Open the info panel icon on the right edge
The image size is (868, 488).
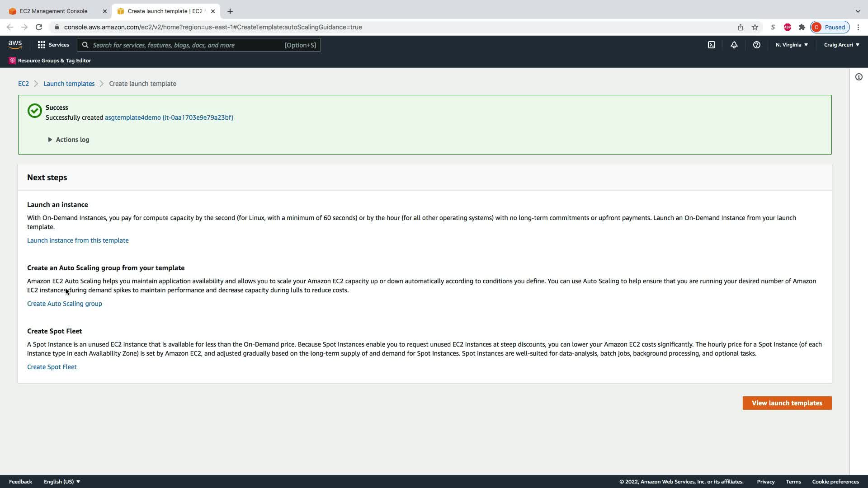coord(859,77)
